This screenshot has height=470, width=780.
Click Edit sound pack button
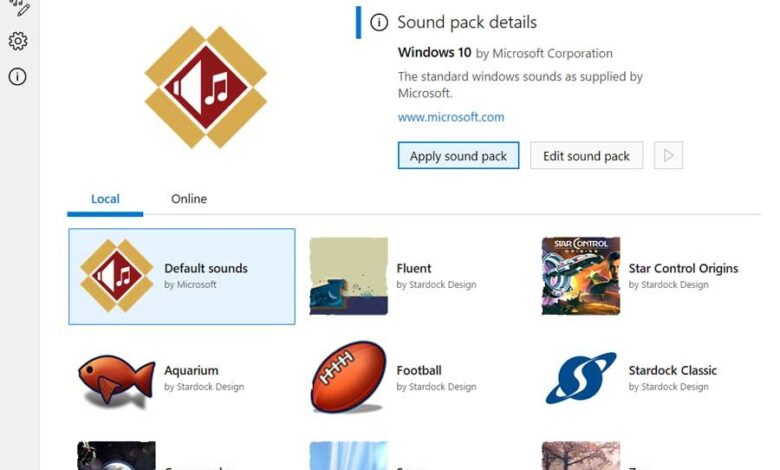tap(586, 156)
